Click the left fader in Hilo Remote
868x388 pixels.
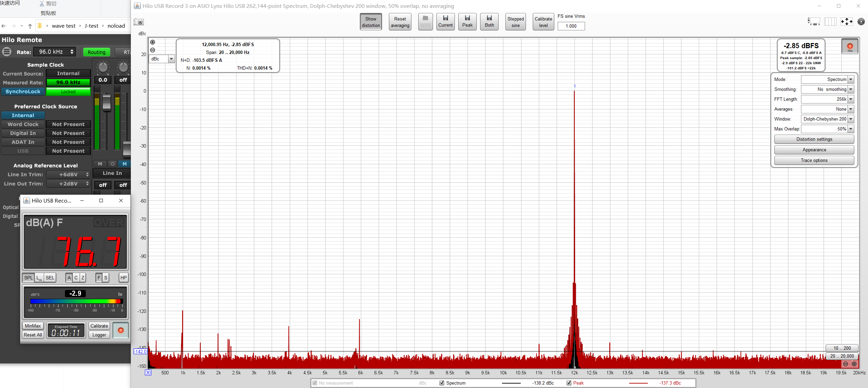pyautogui.click(x=107, y=102)
